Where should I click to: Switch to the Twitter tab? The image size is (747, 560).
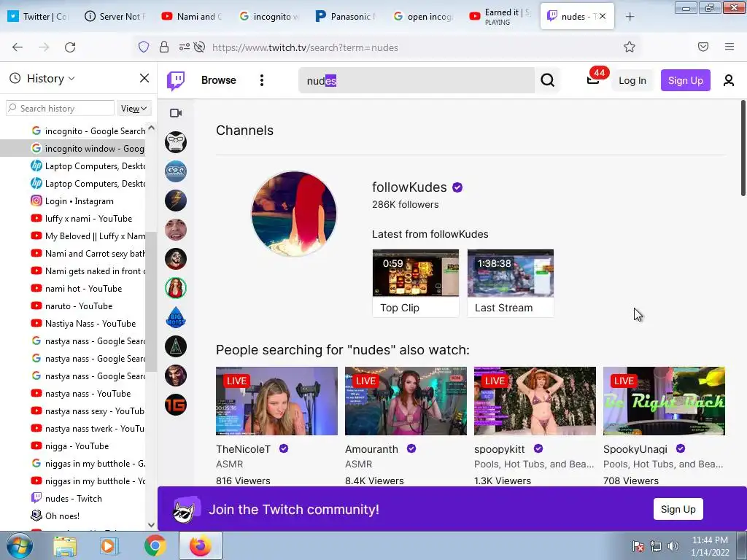(x=38, y=17)
